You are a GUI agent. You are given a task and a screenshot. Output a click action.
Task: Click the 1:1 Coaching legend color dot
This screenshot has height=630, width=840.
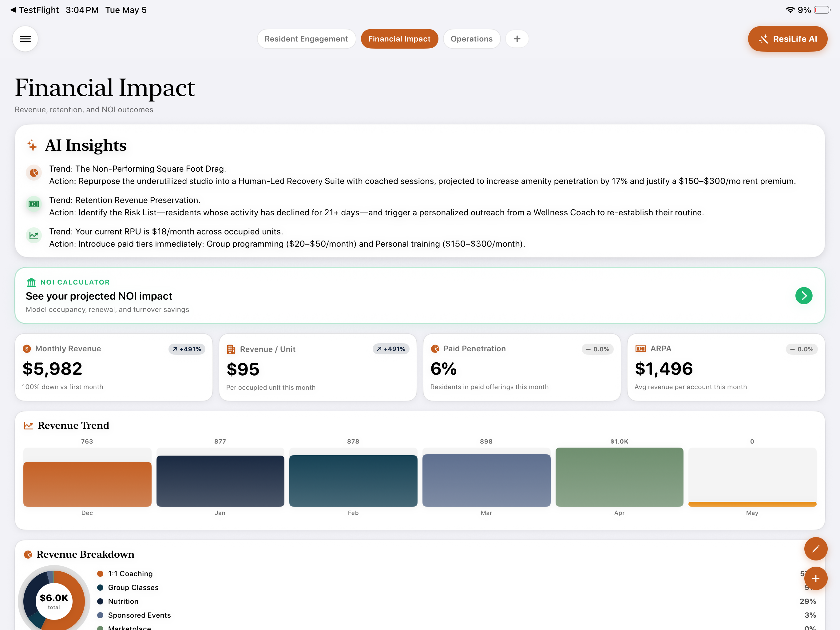100,574
